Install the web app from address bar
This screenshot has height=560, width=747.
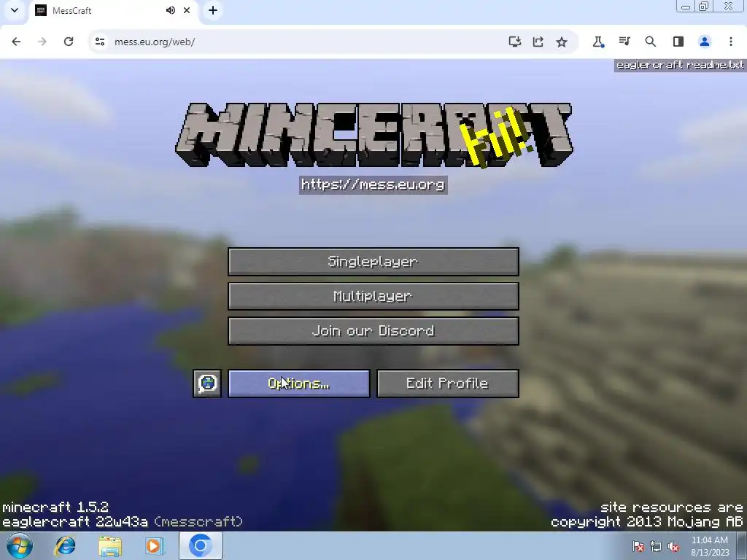point(514,42)
